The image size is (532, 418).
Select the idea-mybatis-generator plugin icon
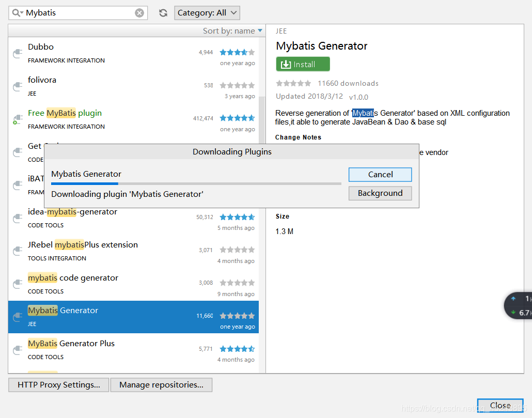tap(18, 219)
